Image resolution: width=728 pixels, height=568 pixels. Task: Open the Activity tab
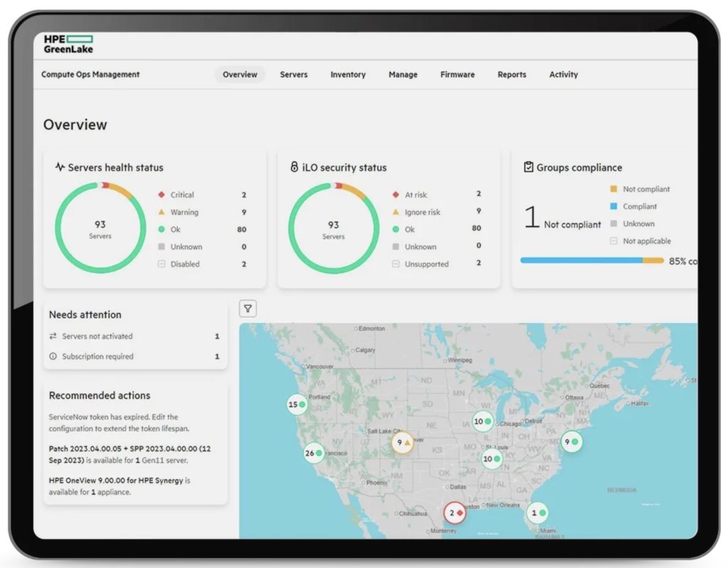[563, 75]
